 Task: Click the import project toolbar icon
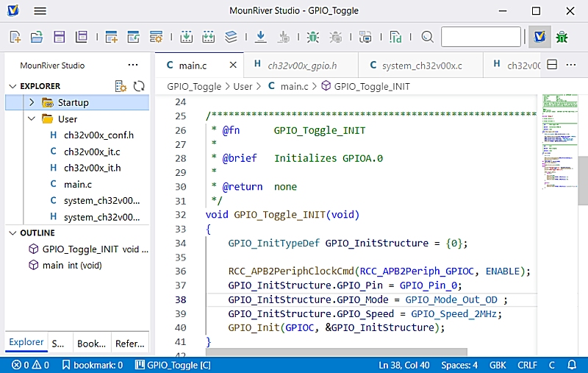click(x=133, y=37)
